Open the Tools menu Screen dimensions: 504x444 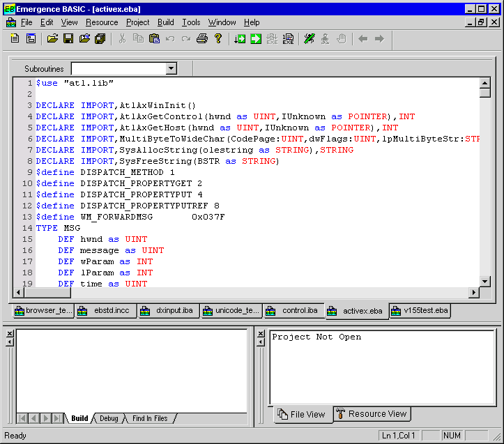(191, 22)
